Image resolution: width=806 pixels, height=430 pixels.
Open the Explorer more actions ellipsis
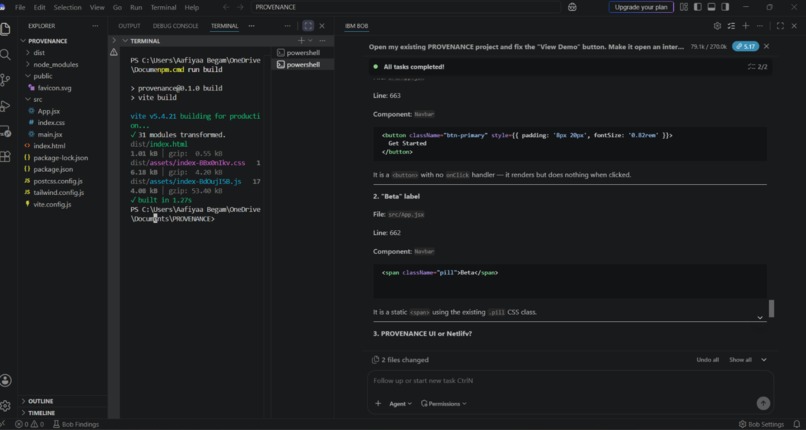point(95,26)
